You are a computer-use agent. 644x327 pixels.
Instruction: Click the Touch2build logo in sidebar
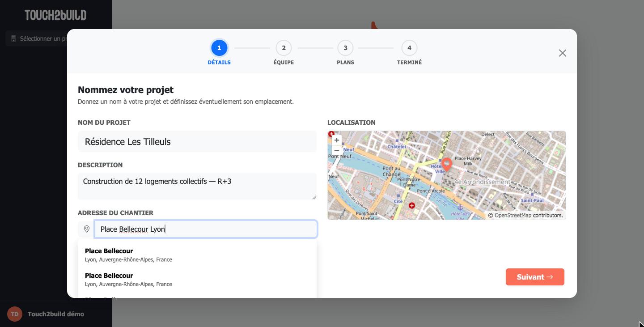click(x=55, y=15)
